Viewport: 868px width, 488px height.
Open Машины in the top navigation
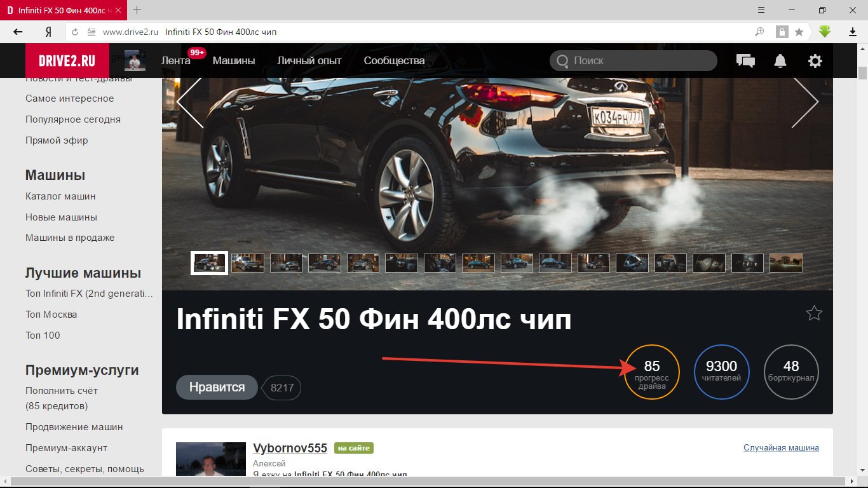coord(234,61)
